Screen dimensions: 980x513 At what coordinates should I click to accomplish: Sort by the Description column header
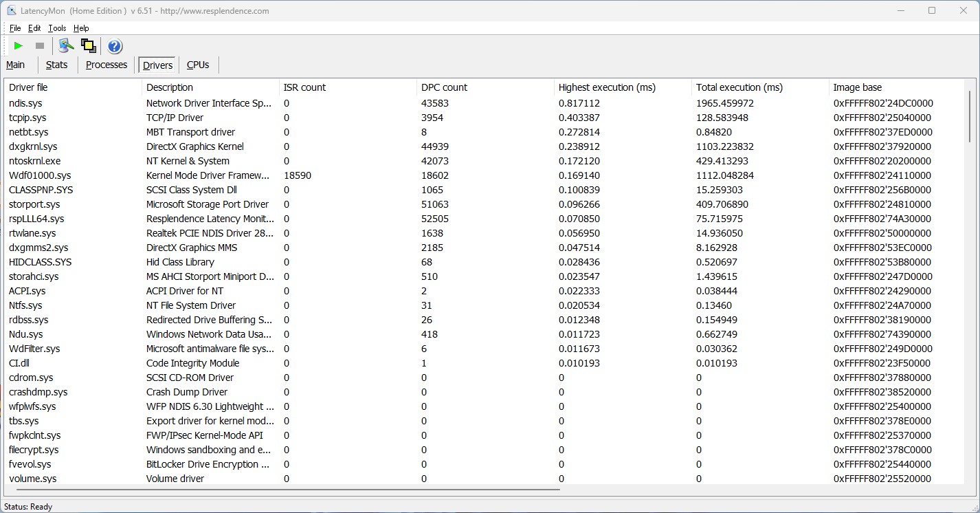click(211, 87)
